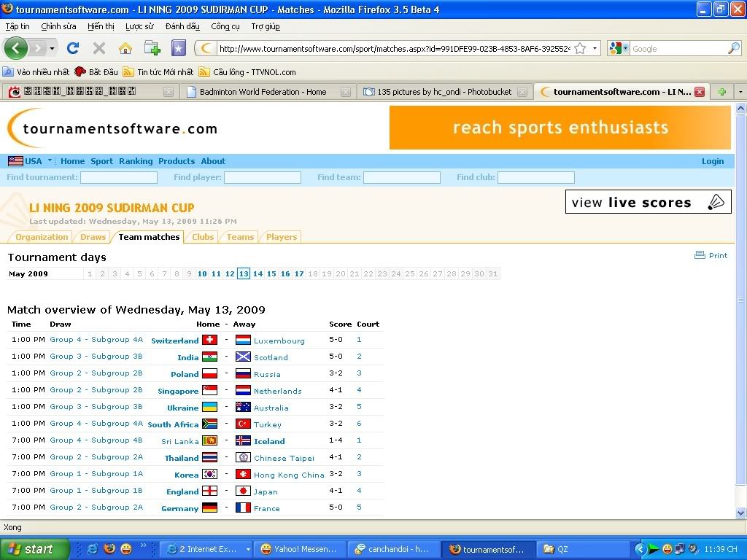Click the Korea flag icon
Viewport: 747px width, 560px height.
pyautogui.click(x=209, y=474)
